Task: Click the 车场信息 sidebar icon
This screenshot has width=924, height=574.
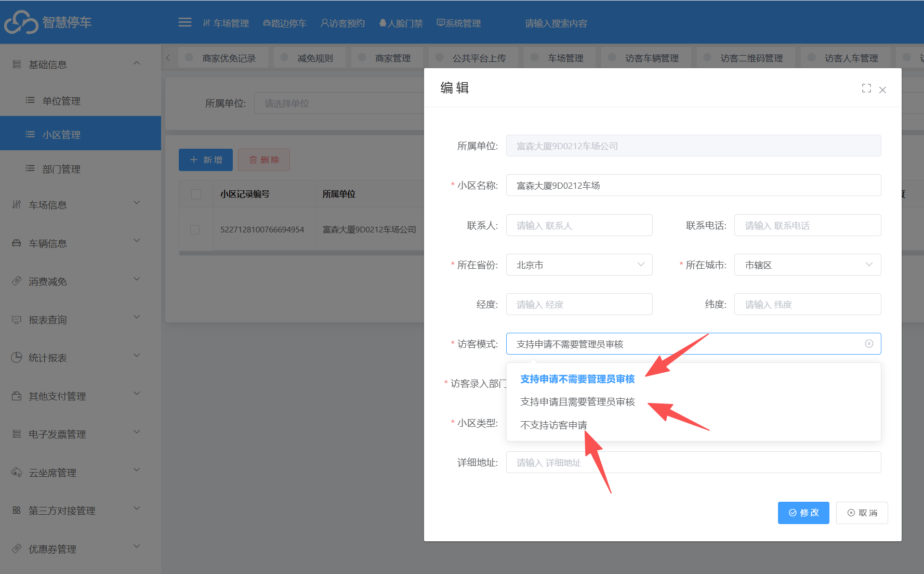Action: 17,204
